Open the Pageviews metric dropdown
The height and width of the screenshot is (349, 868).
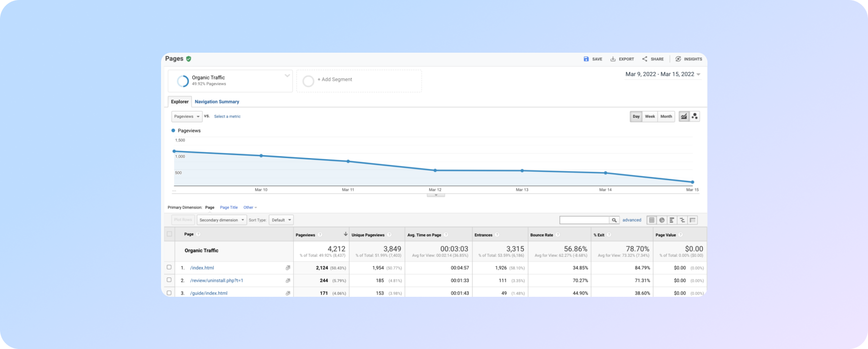click(x=187, y=116)
